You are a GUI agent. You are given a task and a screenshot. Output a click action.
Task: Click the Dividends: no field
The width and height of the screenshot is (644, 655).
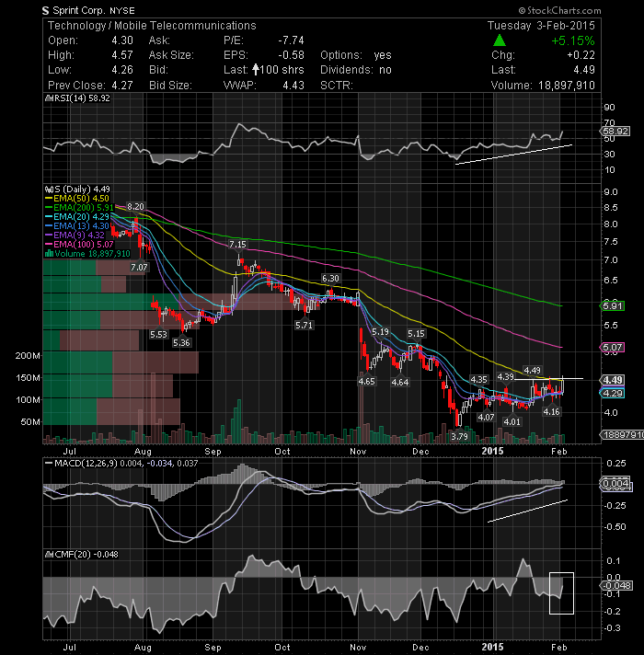(356, 70)
